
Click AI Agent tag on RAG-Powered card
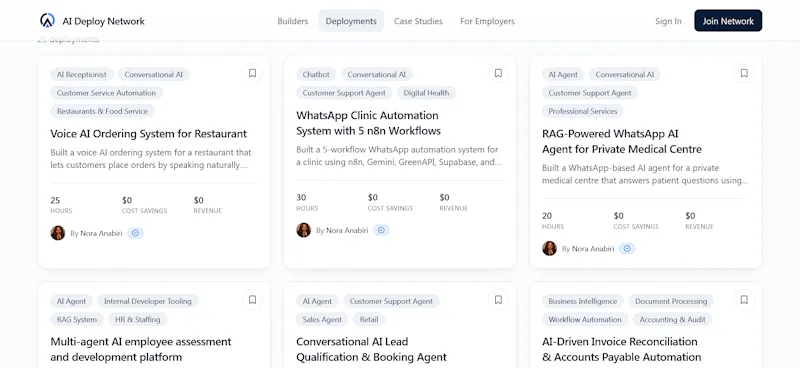(x=563, y=75)
